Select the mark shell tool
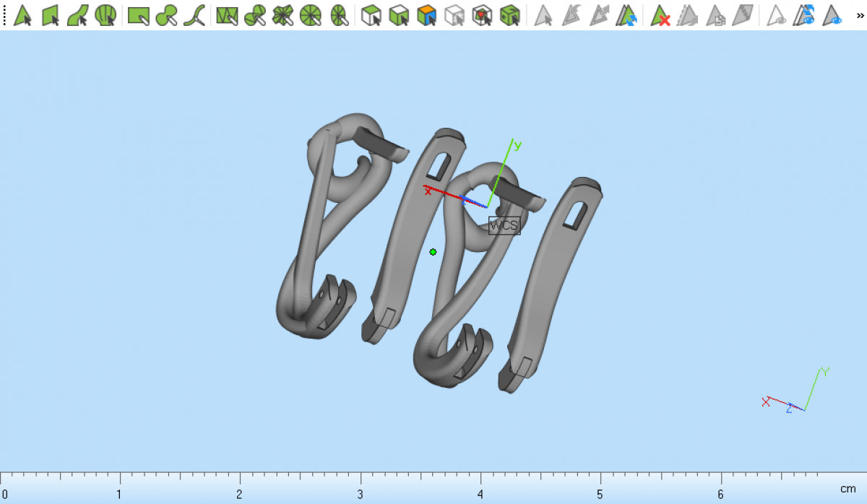Image resolution: width=867 pixels, height=504 pixels. tap(105, 15)
